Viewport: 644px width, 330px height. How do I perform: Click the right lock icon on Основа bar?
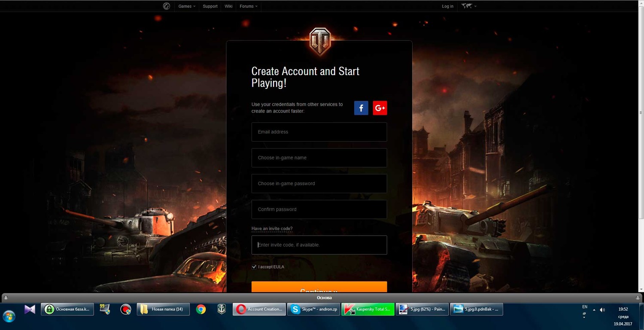[638, 298]
